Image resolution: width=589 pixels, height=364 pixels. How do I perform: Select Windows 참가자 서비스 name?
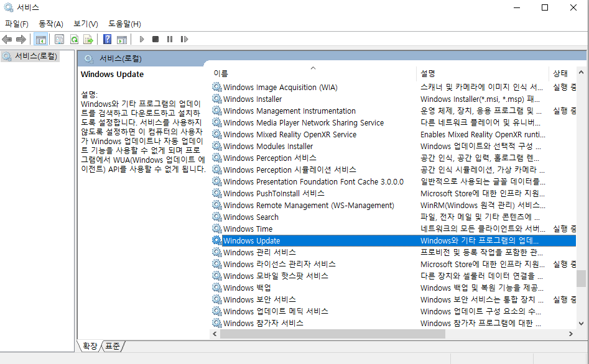point(263,323)
